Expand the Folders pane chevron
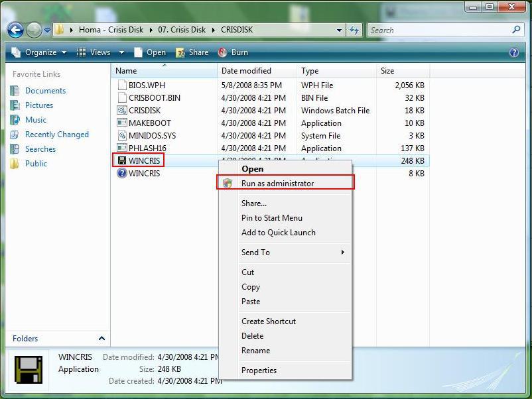The height and width of the screenshot is (399, 532). (101, 338)
